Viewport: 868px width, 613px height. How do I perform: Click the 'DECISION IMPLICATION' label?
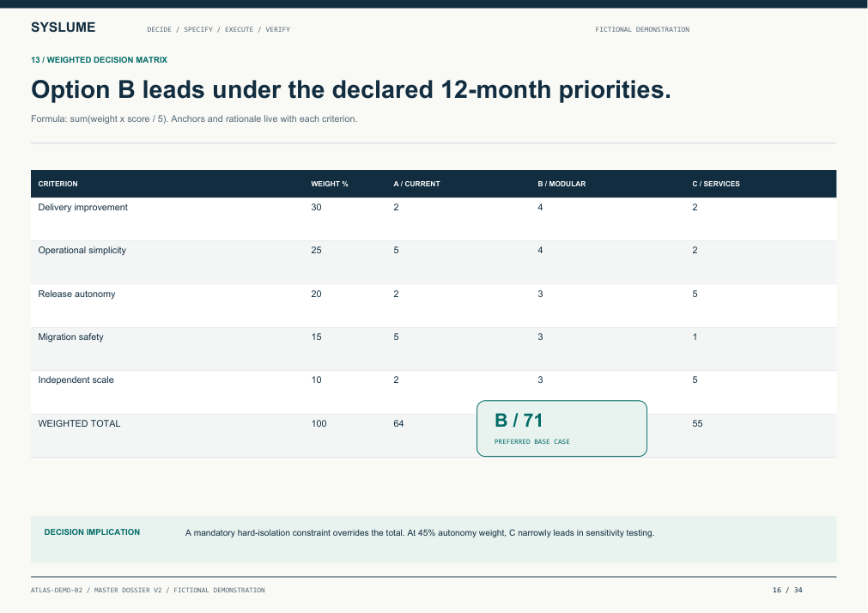pos(92,532)
